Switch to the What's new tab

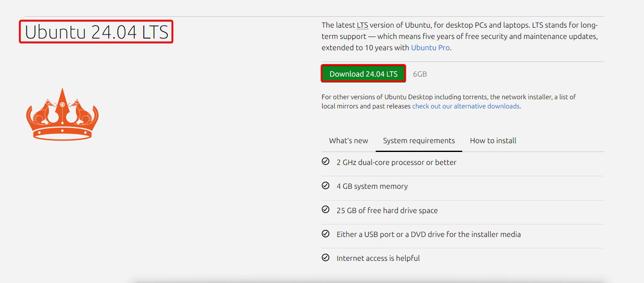pos(348,140)
